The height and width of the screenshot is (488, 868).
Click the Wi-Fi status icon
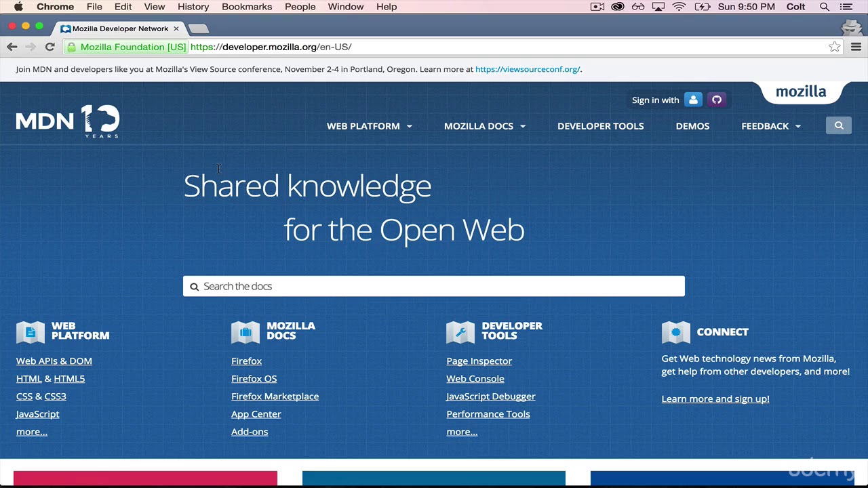679,7
